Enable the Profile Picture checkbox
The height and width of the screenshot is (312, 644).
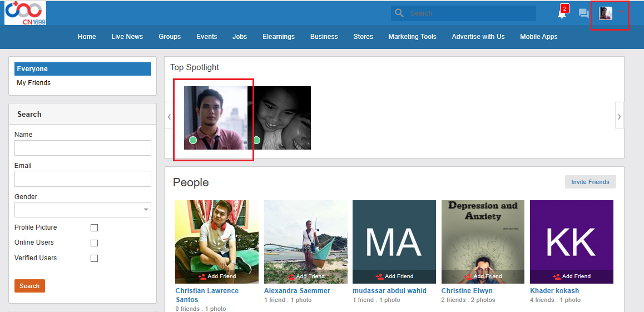(x=94, y=227)
